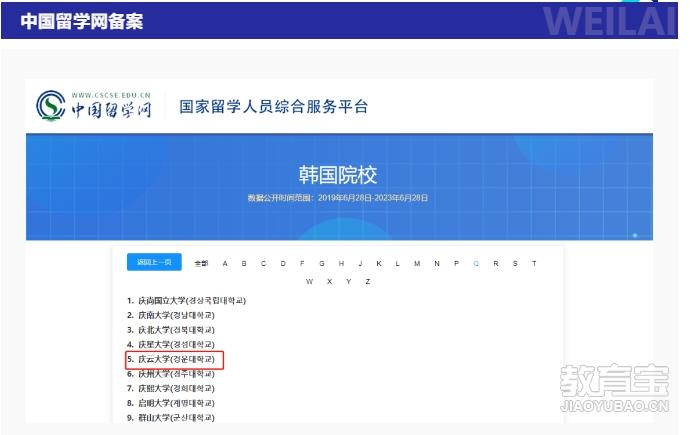This screenshot has height=435, width=690.
Task: Filter schools by letter T
Action: 534,263
